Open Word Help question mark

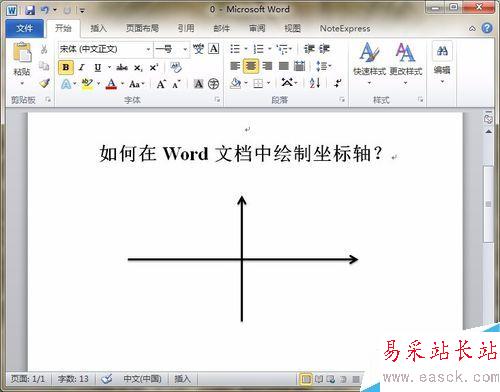click(x=487, y=28)
